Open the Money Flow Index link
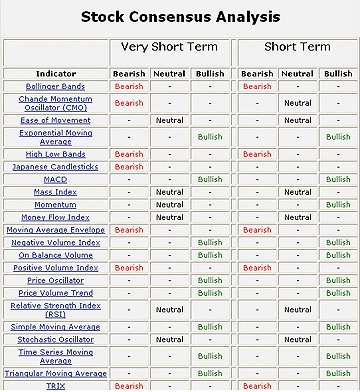Screen dimensions: 360x392 click(55, 218)
